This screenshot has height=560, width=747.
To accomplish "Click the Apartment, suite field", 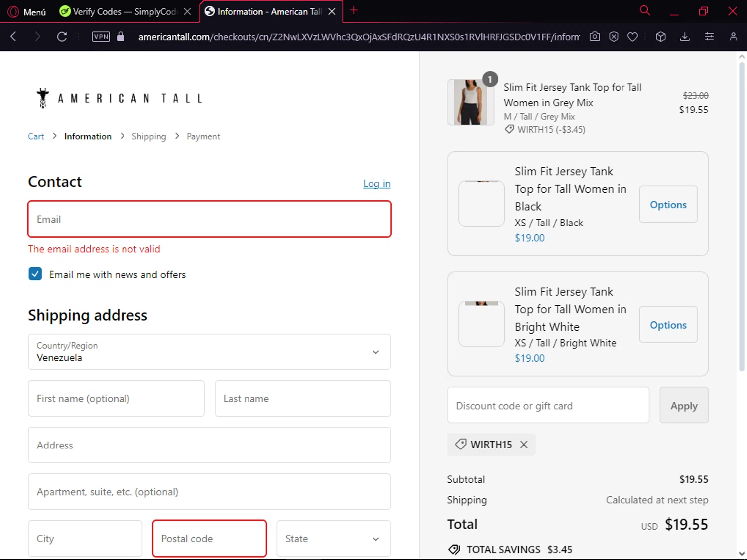I will (x=210, y=492).
